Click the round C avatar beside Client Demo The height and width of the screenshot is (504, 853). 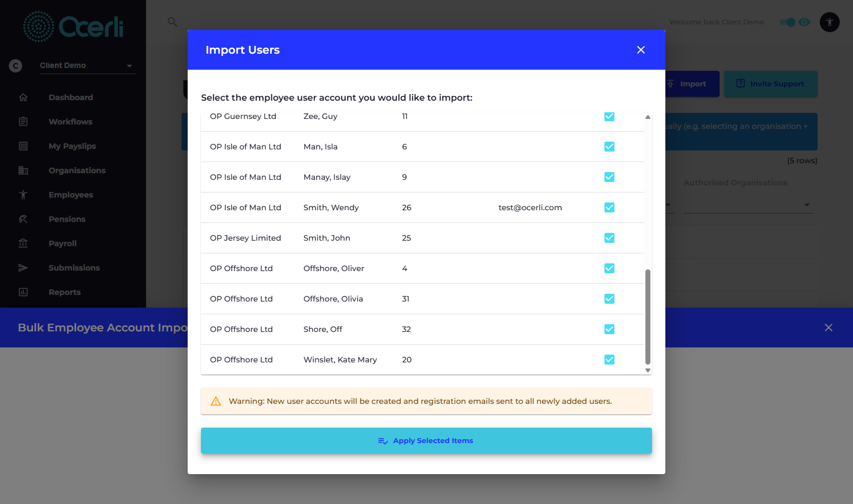coord(15,66)
